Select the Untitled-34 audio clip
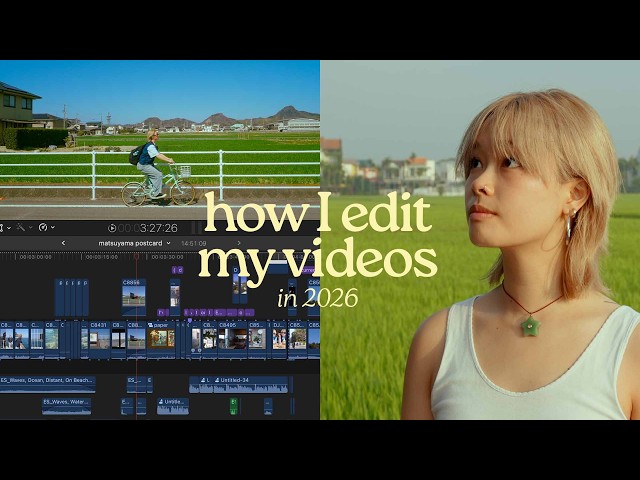This screenshot has width=640, height=480. click(x=250, y=384)
